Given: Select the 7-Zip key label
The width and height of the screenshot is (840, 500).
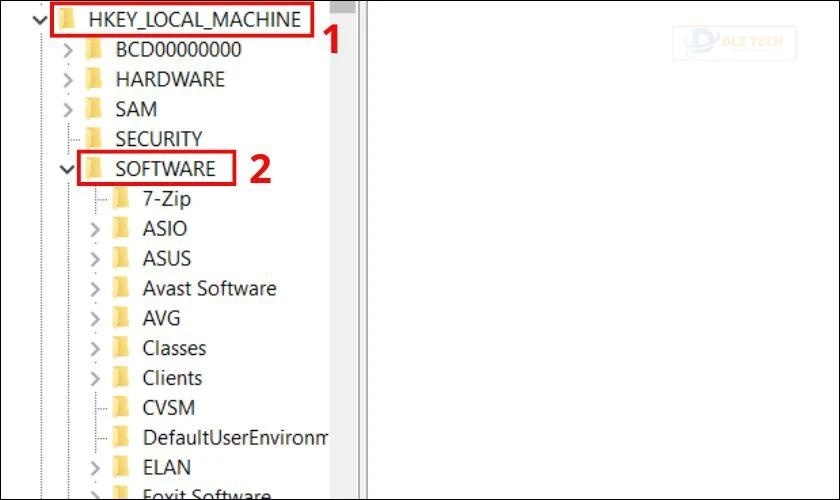Looking at the screenshot, I should [167, 199].
